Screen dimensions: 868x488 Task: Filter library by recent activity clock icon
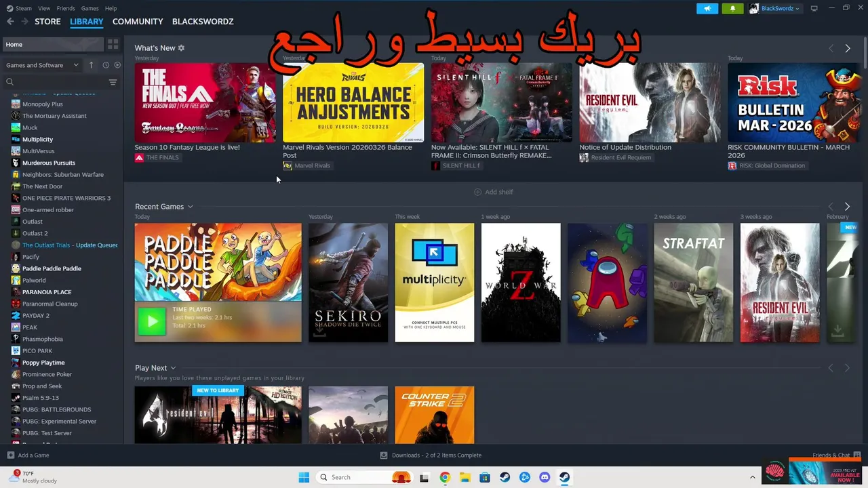tap(106, 65)
